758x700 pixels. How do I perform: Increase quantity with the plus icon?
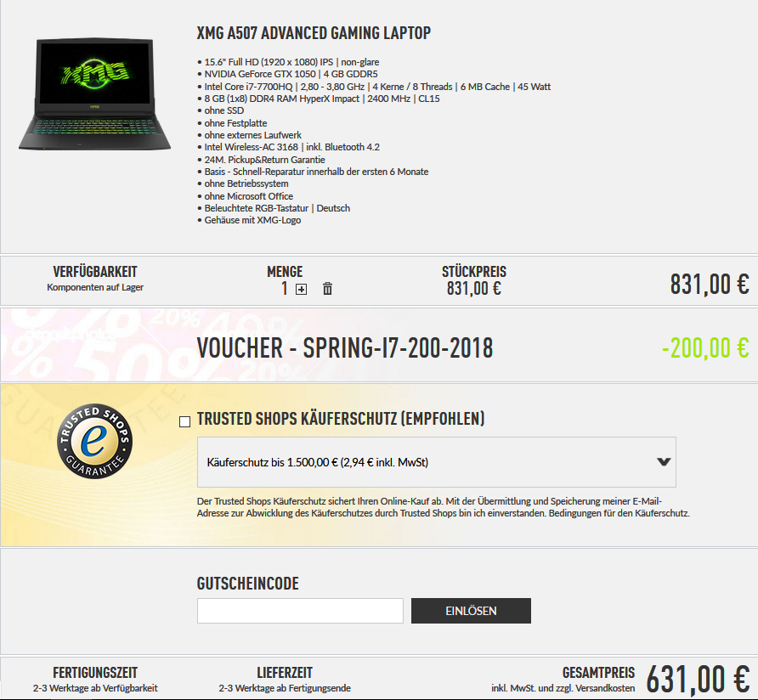tap(301, 289)
